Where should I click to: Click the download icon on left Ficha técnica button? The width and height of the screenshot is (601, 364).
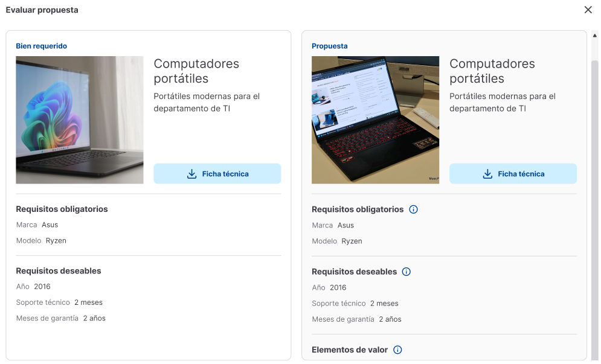[x=192, y=173]
